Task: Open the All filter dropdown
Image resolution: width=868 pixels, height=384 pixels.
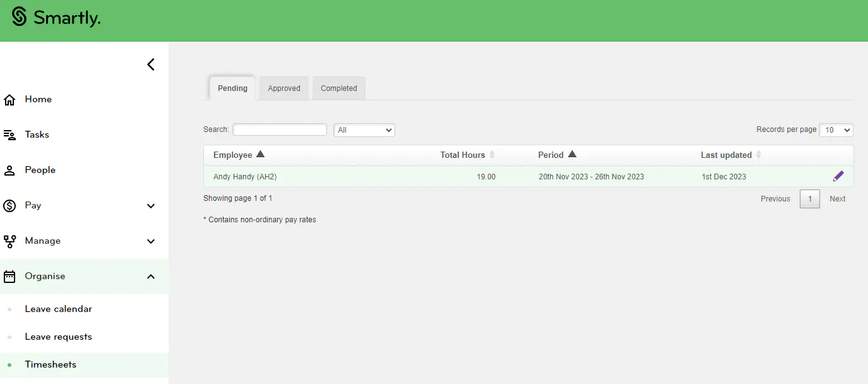Action: click(364, 129)
